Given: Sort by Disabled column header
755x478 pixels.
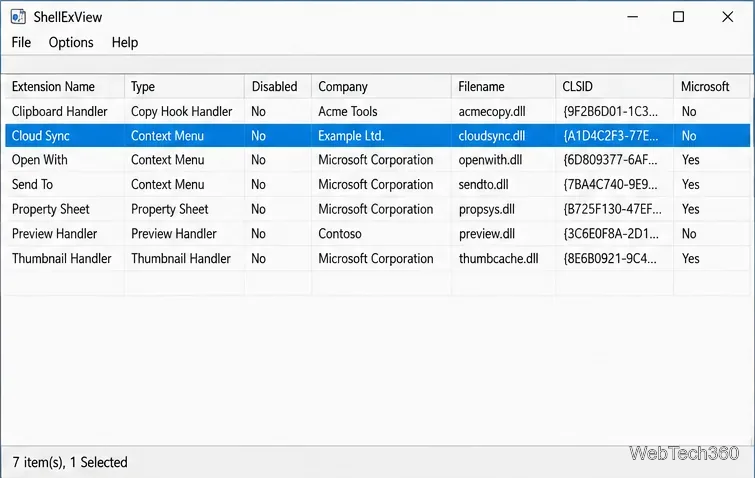Looking at the screenshot, I should 278,87.
